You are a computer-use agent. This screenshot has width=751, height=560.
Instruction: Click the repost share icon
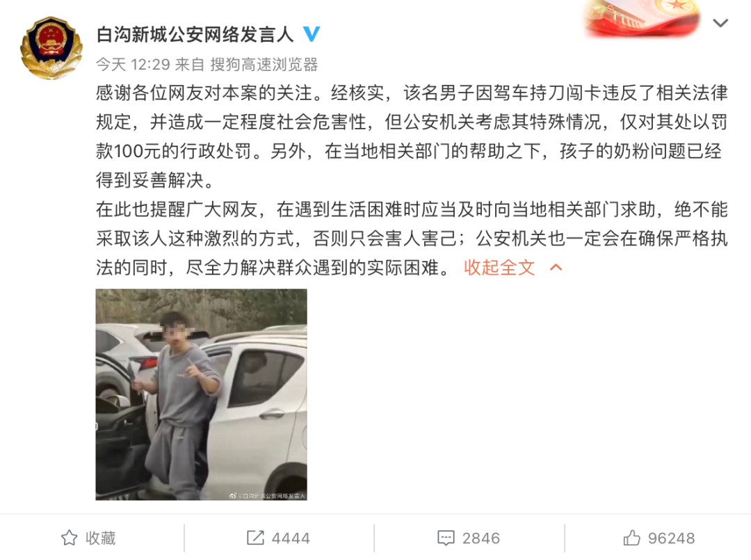255,538
